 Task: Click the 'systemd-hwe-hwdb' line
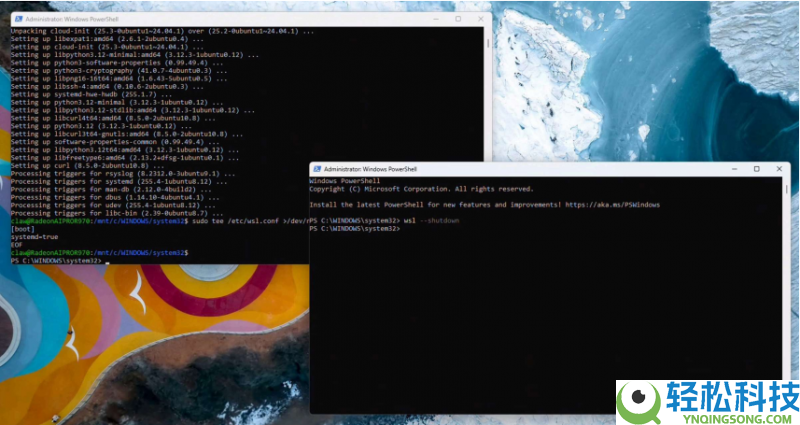pyautogui.click(x=91, y=94)
